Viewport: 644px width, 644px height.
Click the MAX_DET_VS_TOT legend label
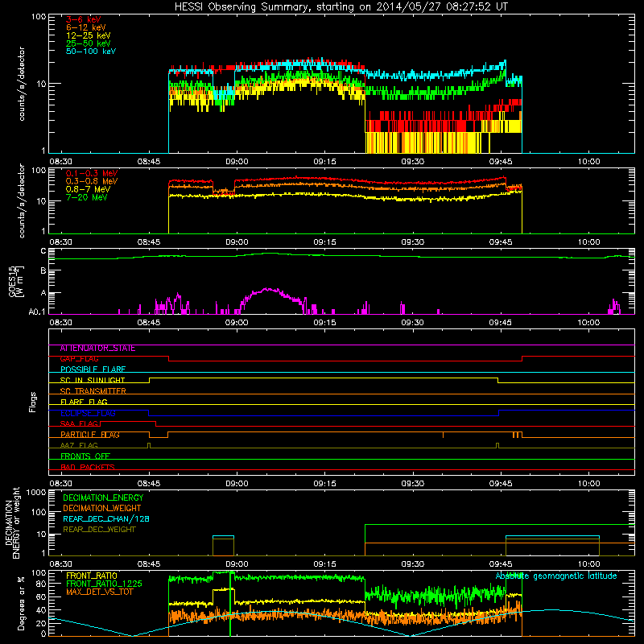pos(100,592)
